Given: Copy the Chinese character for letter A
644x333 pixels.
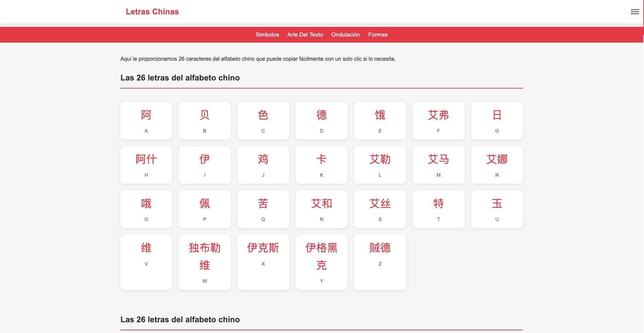Looking at the screenshot, I should click(x=146, y=120).
